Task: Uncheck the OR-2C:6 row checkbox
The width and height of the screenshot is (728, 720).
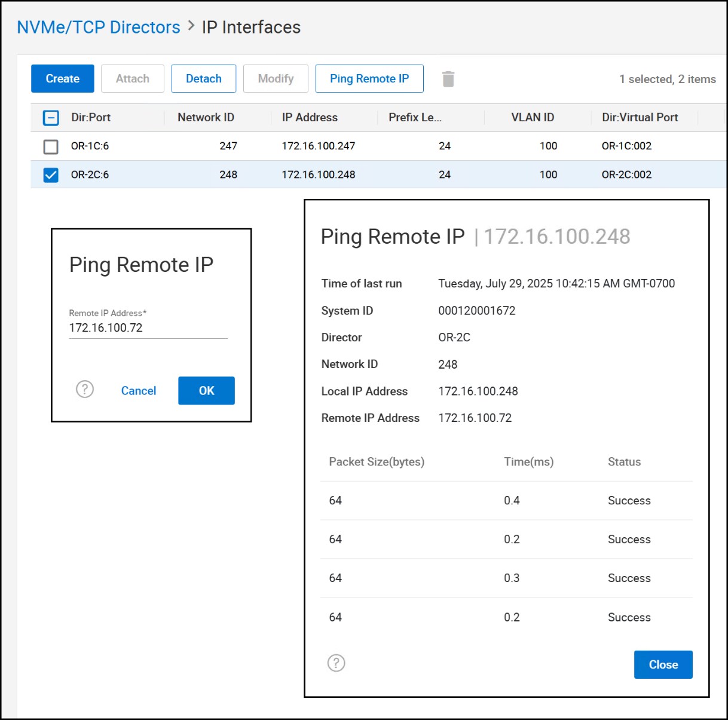Action: (x=51, y=175)
